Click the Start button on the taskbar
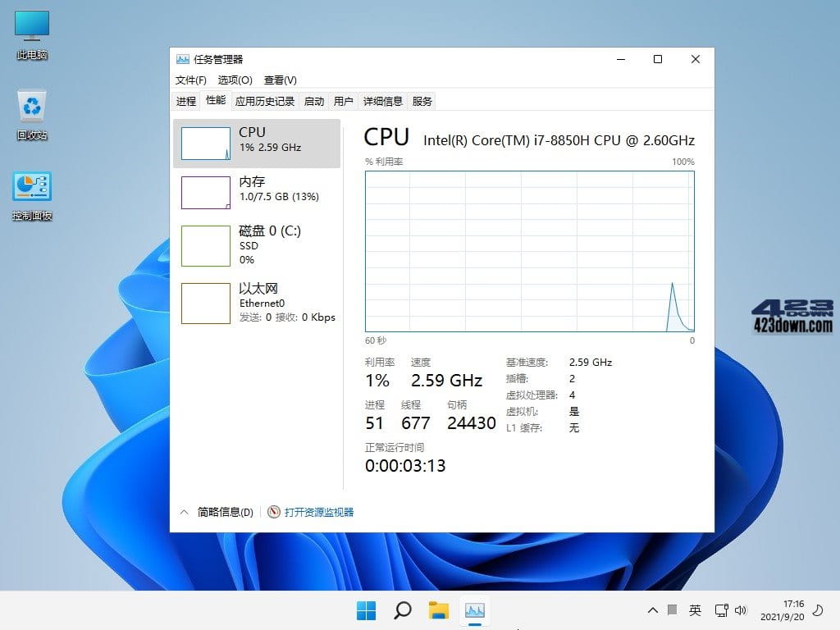Viewport: 840px width, 630px height. 366,610
